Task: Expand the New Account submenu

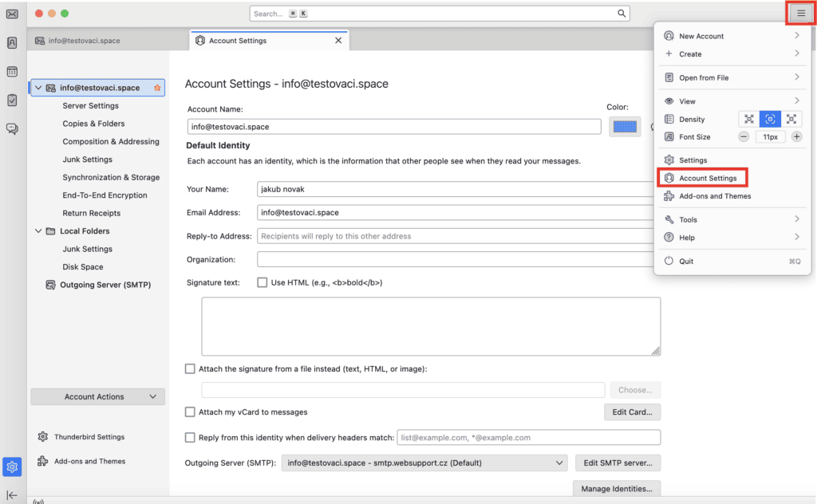Action: coord(797,35)
